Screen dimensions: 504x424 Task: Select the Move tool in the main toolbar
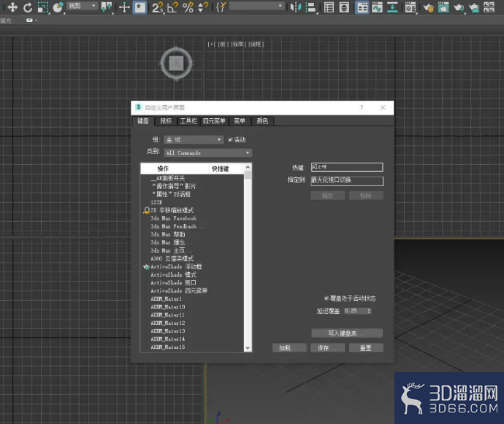pyautogui.click(x=12, y=7)
